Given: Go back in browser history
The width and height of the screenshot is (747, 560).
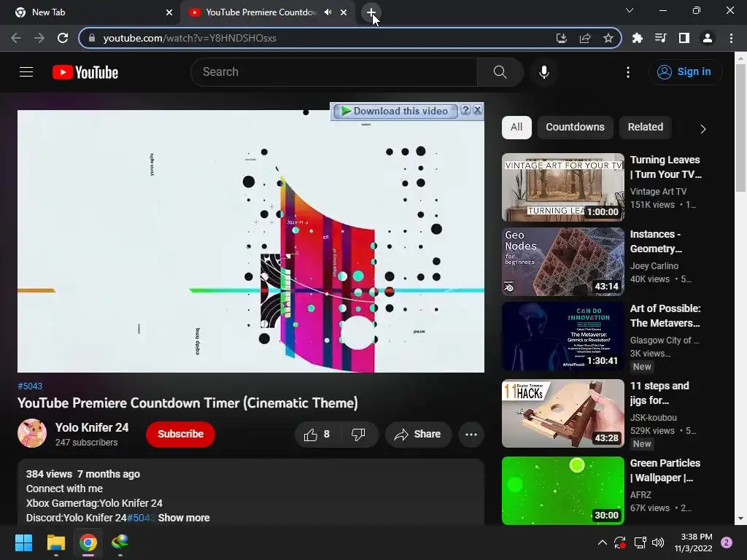Looking at the screenshot, I should (x=16, y=38).
